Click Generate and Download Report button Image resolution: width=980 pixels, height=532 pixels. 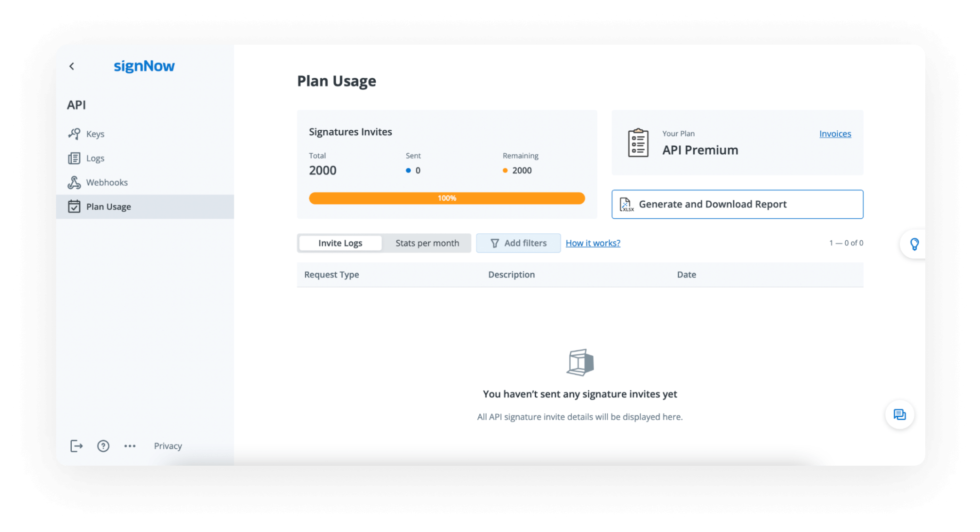(x=737, y=204)
